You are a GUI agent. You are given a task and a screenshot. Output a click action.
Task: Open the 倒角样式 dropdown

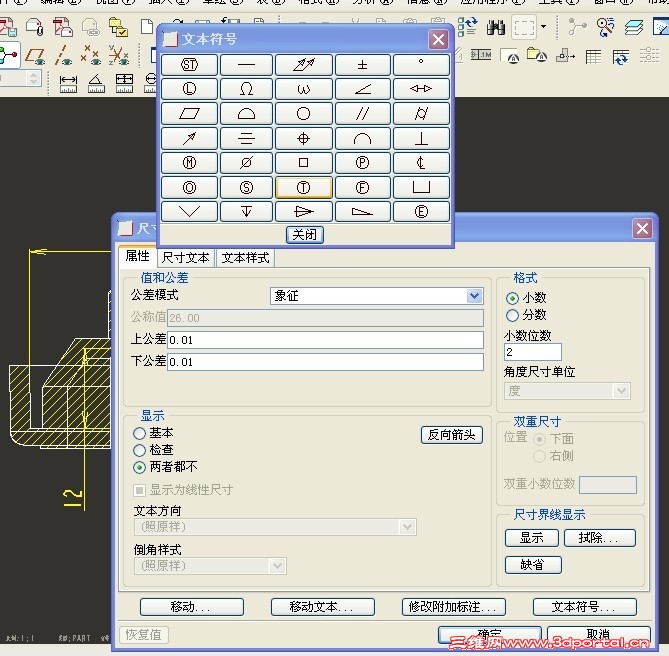click(x=277, y=566)
